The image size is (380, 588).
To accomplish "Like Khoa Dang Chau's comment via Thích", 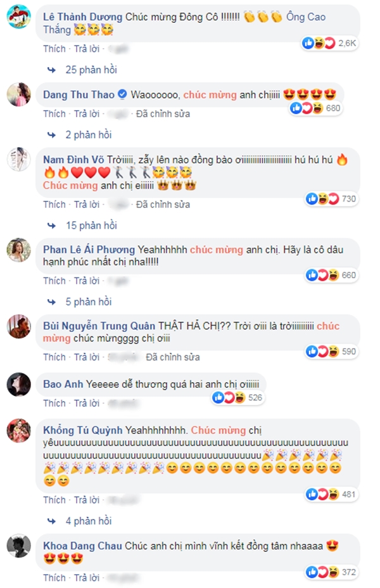I will click(x=54, y=577).
